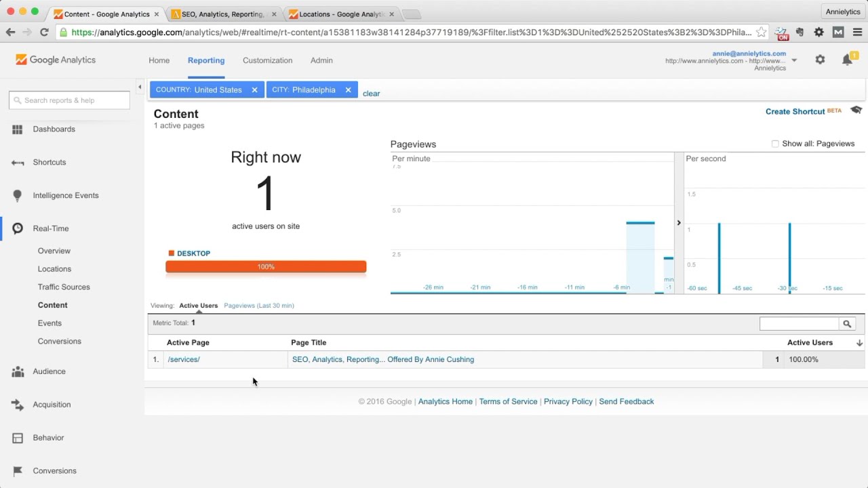Open the Real-Time Overview report
Screen dimensions: 868x488
coord(54,251)
